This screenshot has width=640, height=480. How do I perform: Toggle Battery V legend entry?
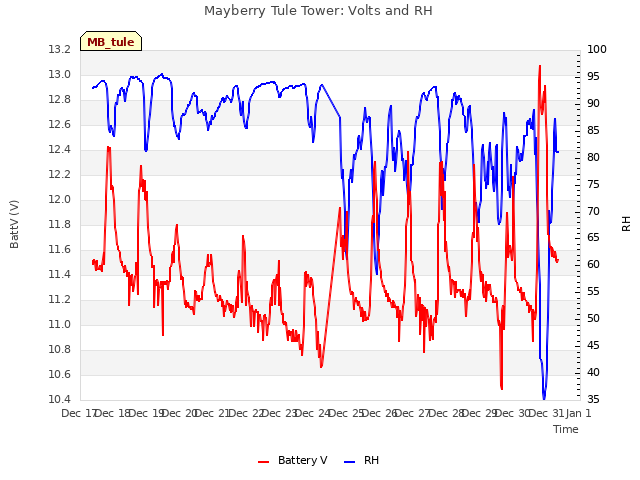293,460
